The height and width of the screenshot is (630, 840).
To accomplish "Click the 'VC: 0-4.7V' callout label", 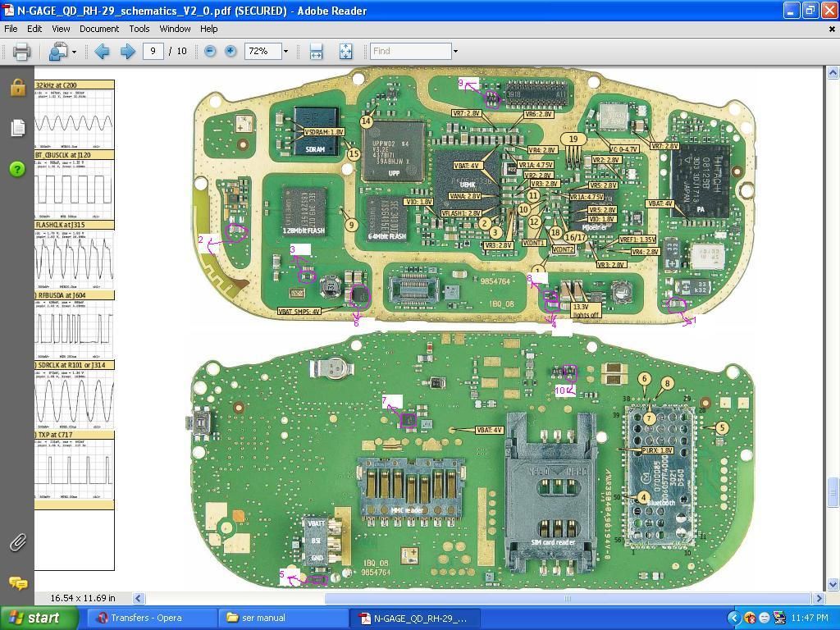I will (623, 149).
